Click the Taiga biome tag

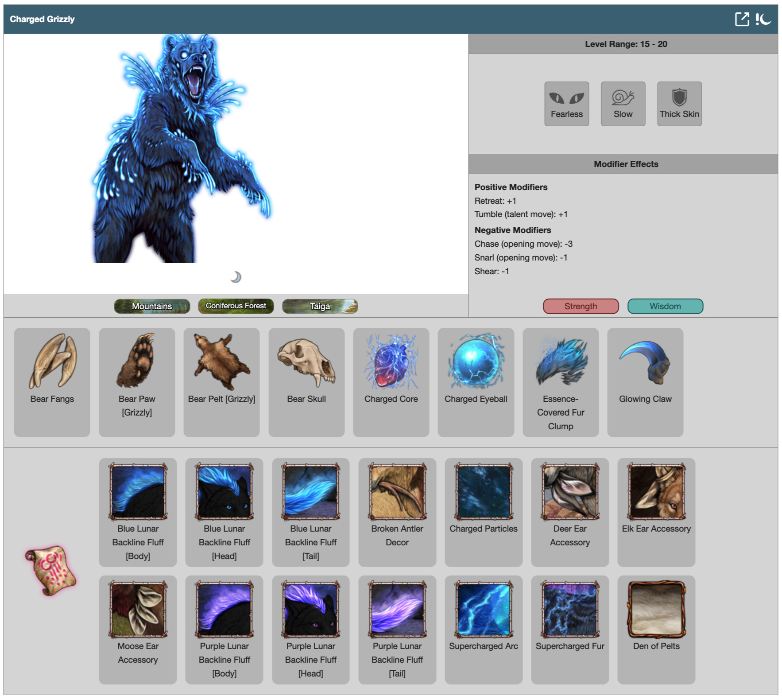[320, 306]
